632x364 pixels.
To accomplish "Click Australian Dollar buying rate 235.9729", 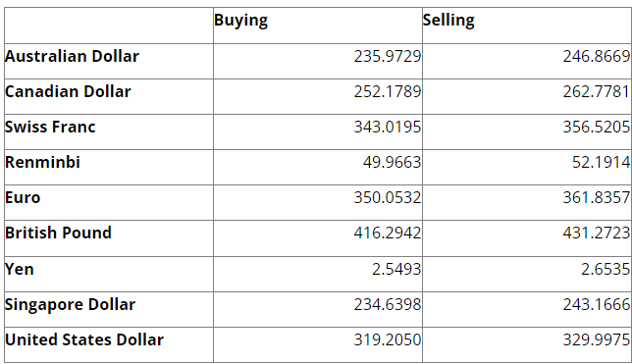I will click(x=388, y=57).
